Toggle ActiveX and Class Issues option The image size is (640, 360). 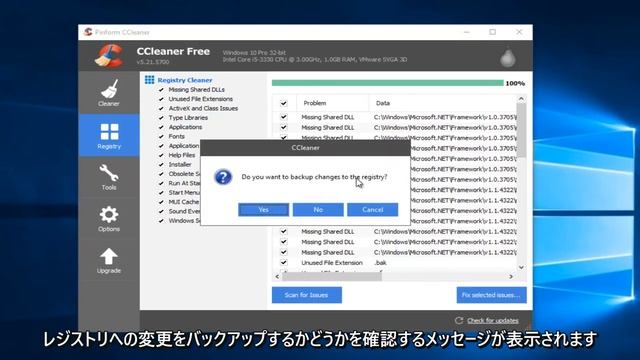pos(161,109)
